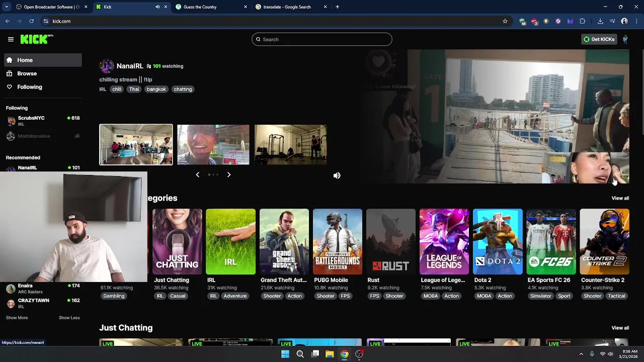Go back with the browser arrow
Screen dimensions: 644x362
click(8, 21)
